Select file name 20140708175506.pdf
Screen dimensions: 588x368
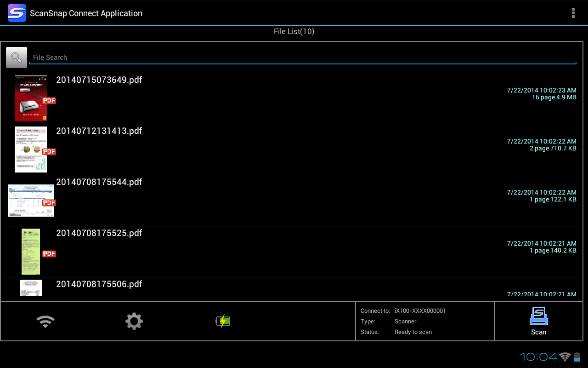click(x=99, y=284)
